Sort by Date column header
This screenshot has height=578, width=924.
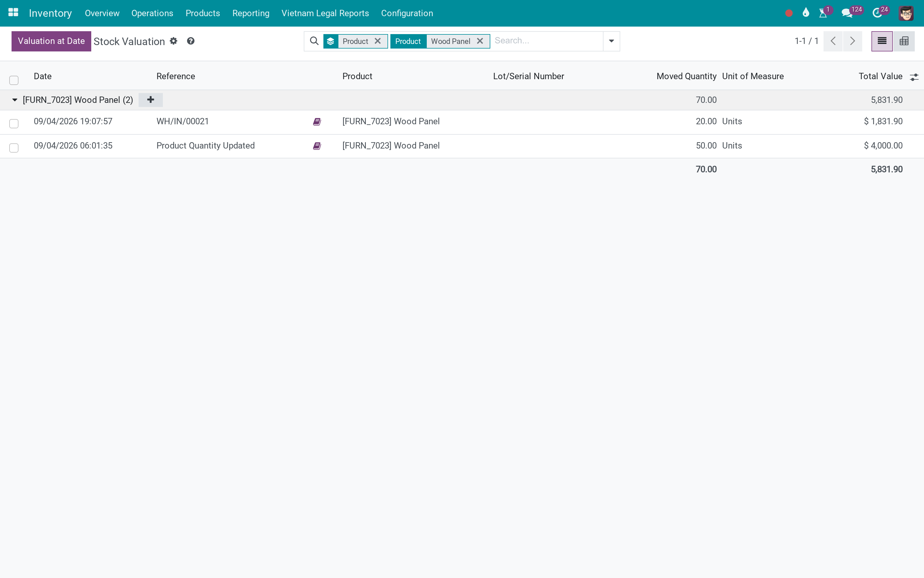[43, 76]
